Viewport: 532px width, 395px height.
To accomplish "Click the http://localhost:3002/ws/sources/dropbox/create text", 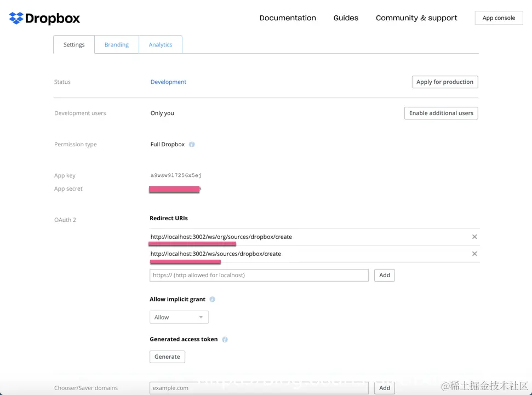I will point(216,254).
